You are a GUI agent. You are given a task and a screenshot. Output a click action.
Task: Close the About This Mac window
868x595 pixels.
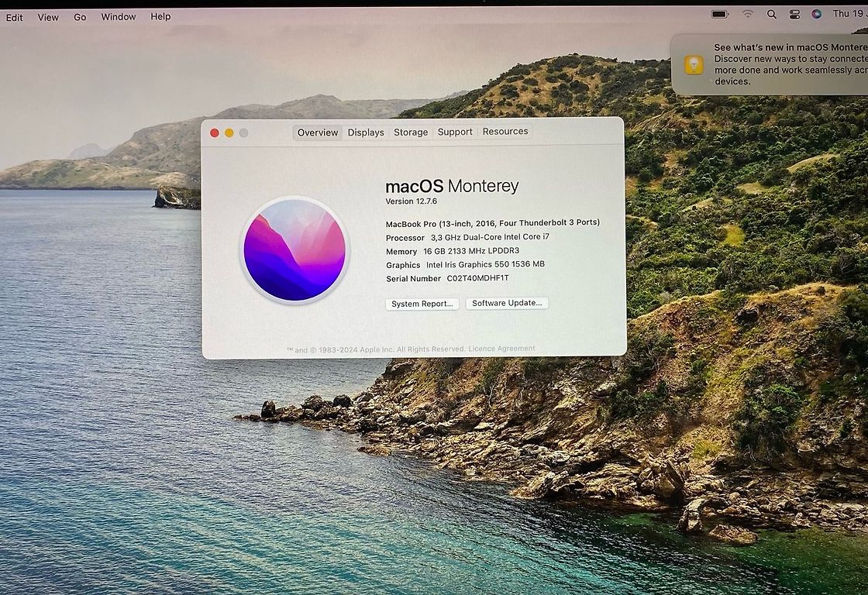(215, 132)
